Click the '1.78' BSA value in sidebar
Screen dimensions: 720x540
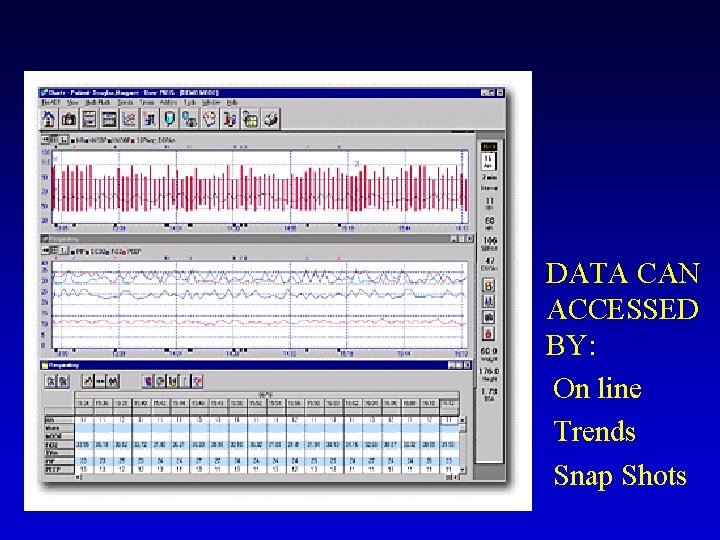[x=489, y=391]
